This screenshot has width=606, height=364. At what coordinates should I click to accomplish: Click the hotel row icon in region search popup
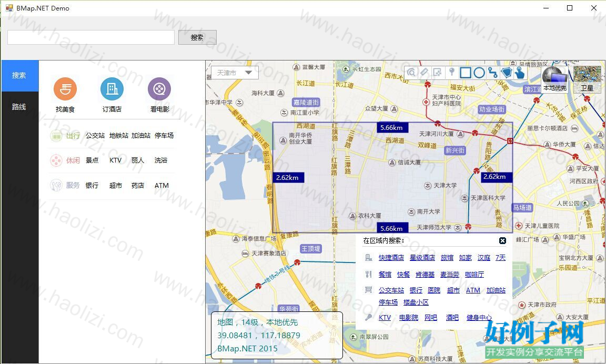[368, 258]
